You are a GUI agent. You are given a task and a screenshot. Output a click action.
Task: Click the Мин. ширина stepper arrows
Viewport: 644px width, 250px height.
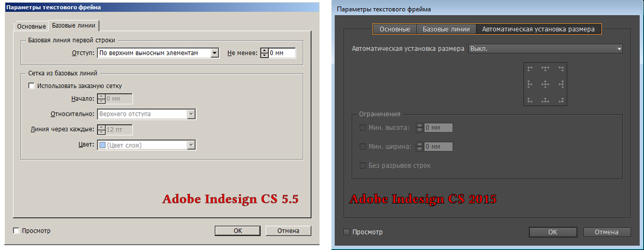click(420, 147)
